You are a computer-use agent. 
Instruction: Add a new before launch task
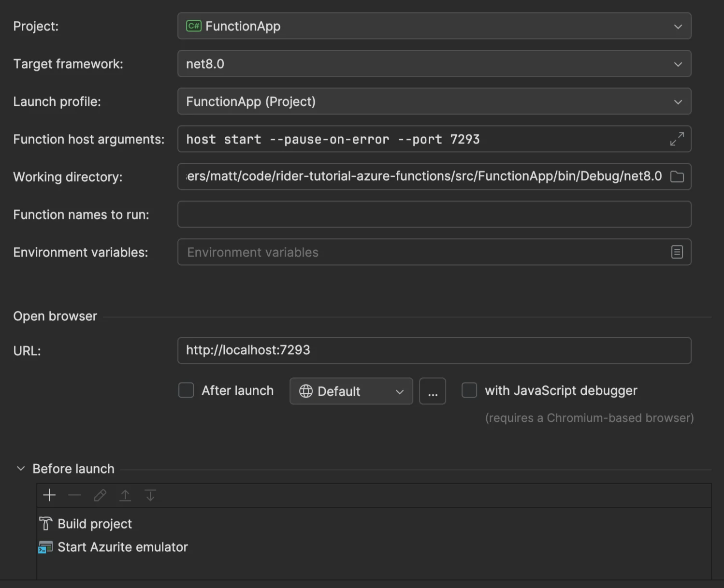(x=49, y=495)
